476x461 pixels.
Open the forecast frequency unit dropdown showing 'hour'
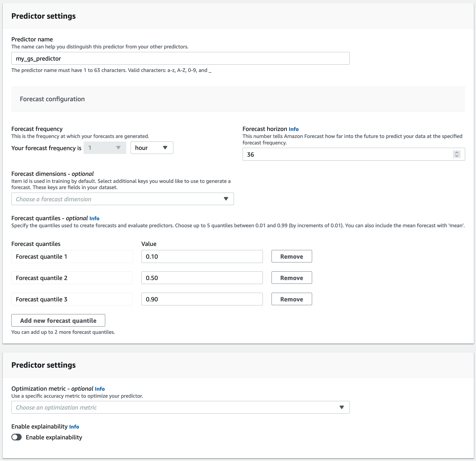pos(151,148)
